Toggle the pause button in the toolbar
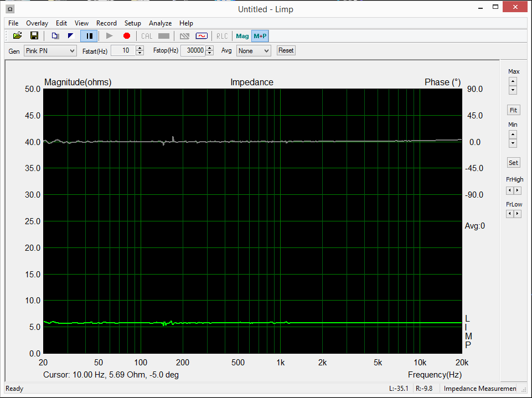 click(x=89, y=36)
